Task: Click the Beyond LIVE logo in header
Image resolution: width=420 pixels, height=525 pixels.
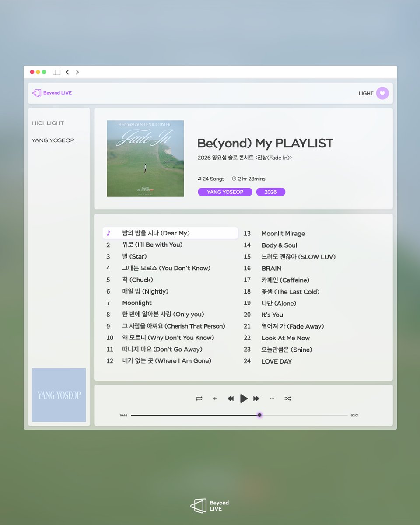Action: tap(52, 93)
